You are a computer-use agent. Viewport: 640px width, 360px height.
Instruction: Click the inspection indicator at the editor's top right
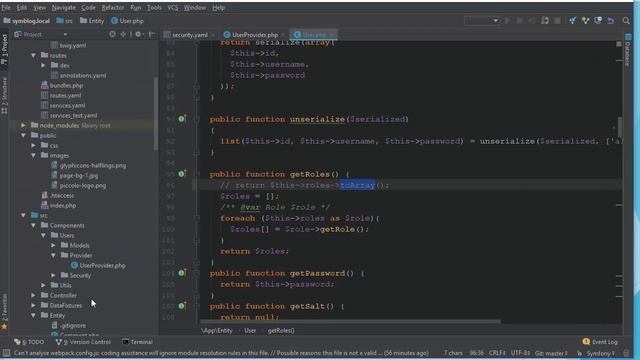pyautogui.click(x=619, y=44)
